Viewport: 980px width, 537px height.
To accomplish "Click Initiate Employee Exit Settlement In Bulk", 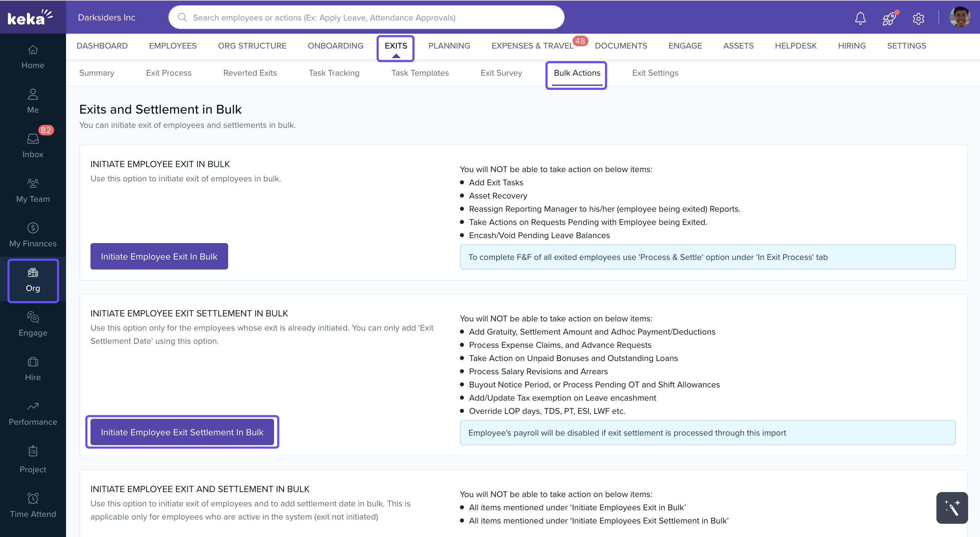I will pos(182,432).
